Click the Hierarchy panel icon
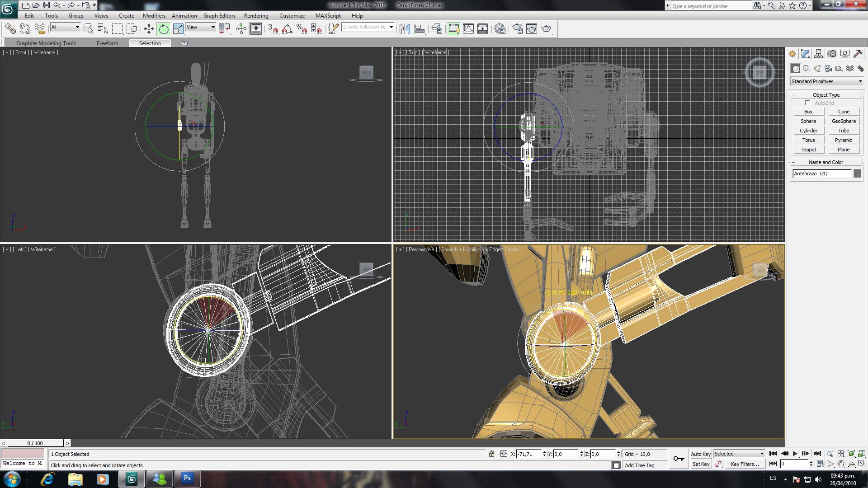The height and width of the screenshot is (488, 868). pyautogui.click(x=818, y=54)
